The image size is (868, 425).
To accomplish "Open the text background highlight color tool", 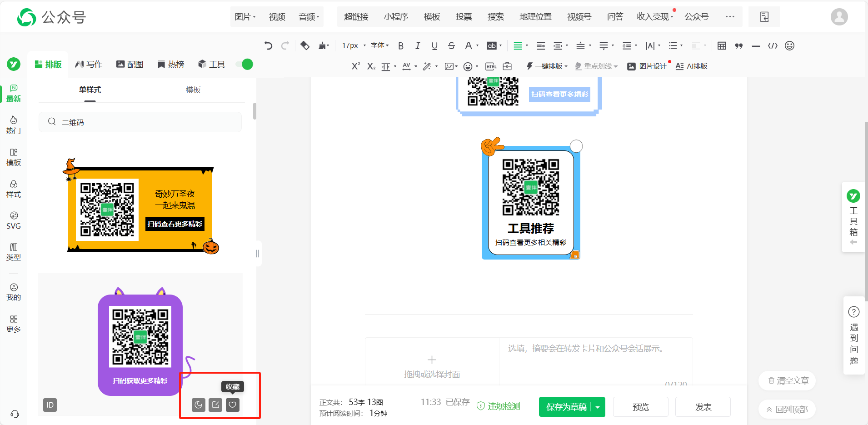I will [492, 45].
